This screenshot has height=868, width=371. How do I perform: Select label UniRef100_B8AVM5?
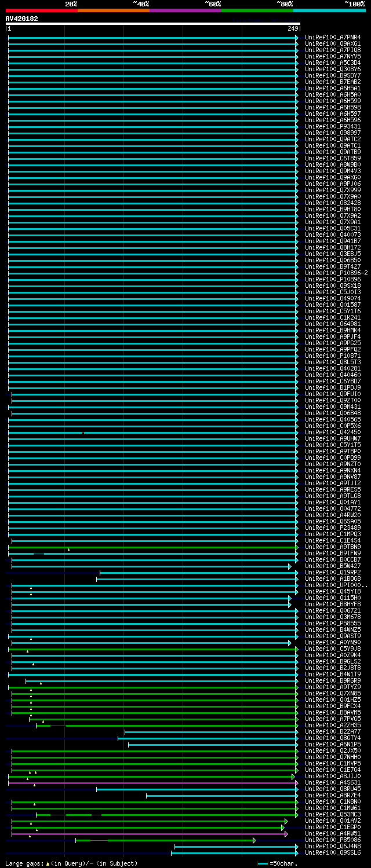pos(333,712)
